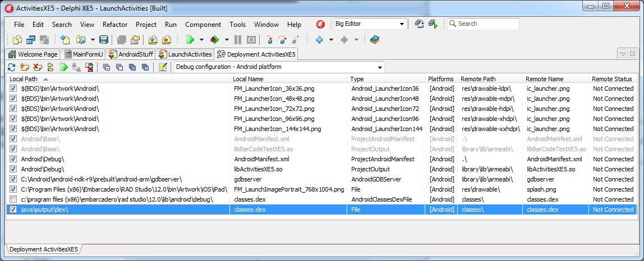Image resolution: width=644 pixels, height=261 pixels.
Task: Click the Help book icon in main toolbar
Action: click(x=375, y=40)
